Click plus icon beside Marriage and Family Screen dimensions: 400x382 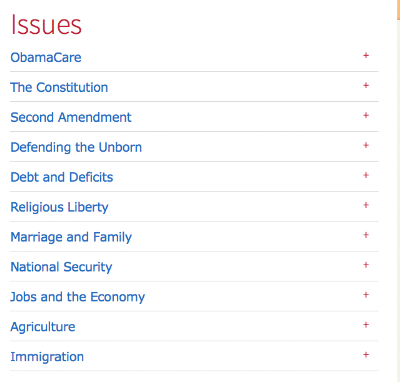(x=366, y=235)
